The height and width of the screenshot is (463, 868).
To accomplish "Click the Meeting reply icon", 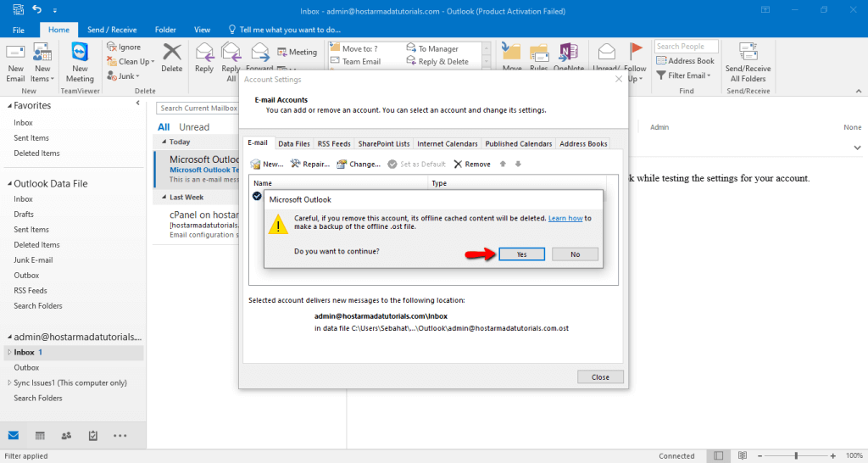I will 281,52.
